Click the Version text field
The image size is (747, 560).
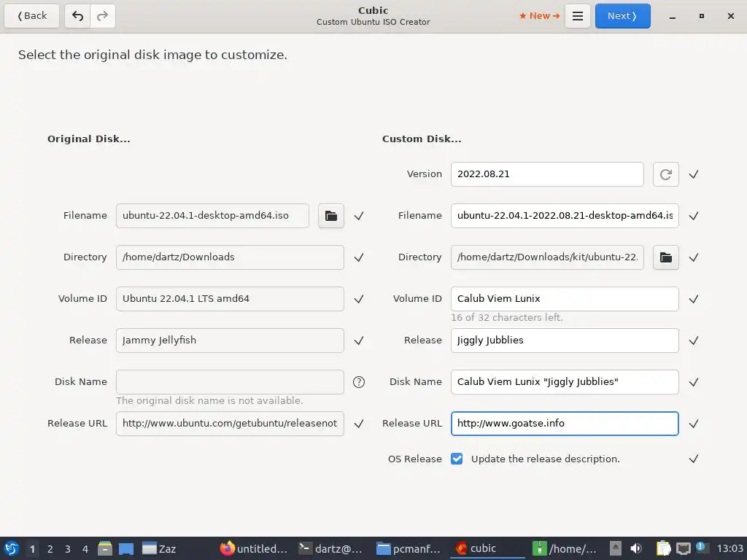(546, 174)
